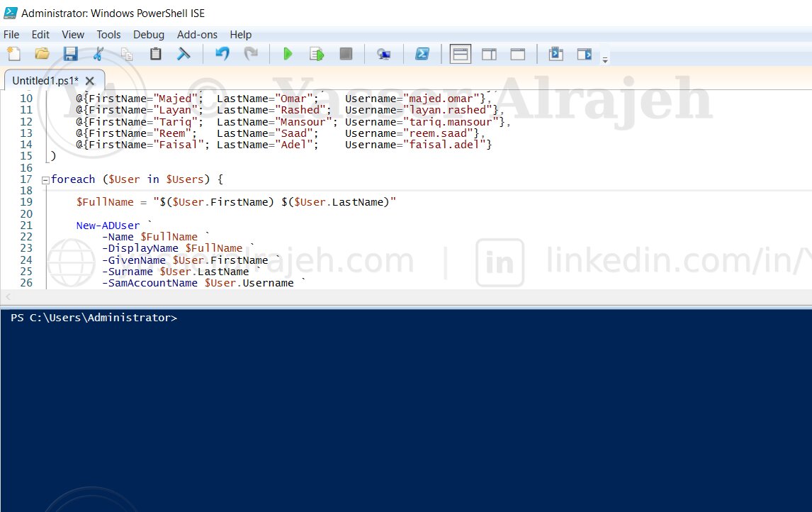The image size is (812, 512).
Task: Show the script pane on the right layout
Action: click(x=489, y=54)
